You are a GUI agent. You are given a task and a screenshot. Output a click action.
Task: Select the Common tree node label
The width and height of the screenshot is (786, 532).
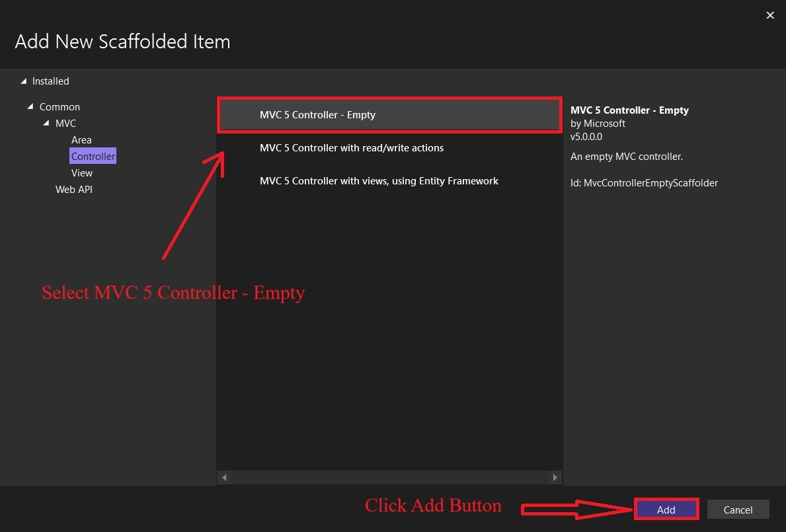point(59,107)
